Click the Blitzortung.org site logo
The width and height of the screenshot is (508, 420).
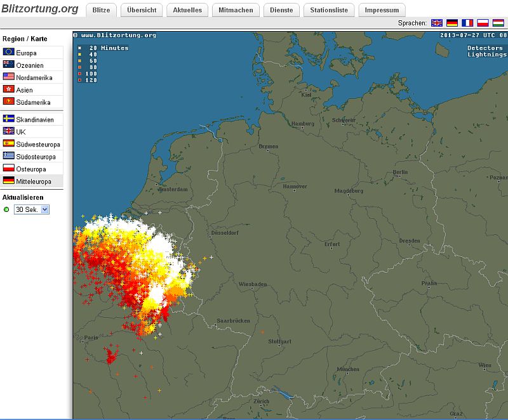click(39, 9)
